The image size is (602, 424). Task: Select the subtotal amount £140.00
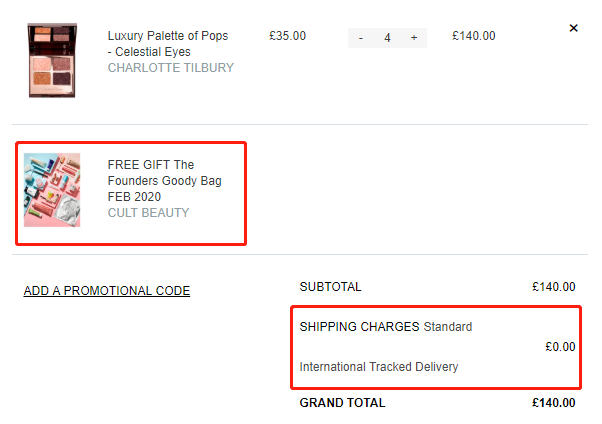click(x=553, y=287)
